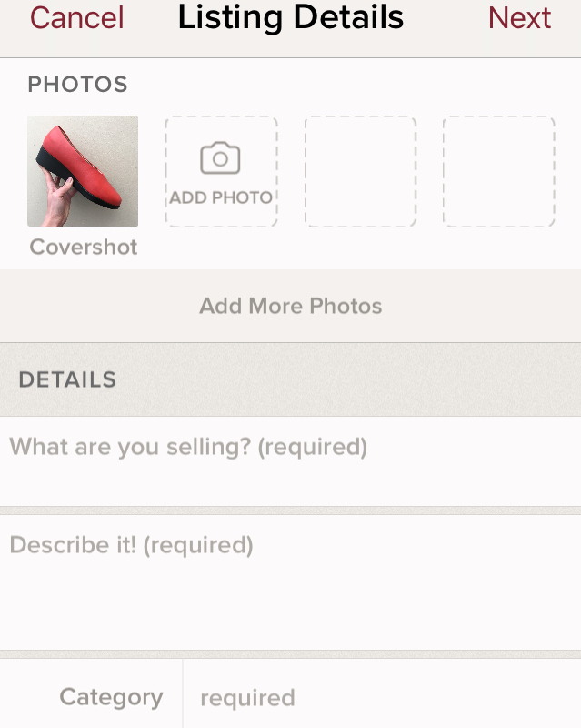The height and width of the screenshot is (728, 581).
Task: Tap the Covershot caption under the photo
Action: pyautogui.click(x=84, y=248)
